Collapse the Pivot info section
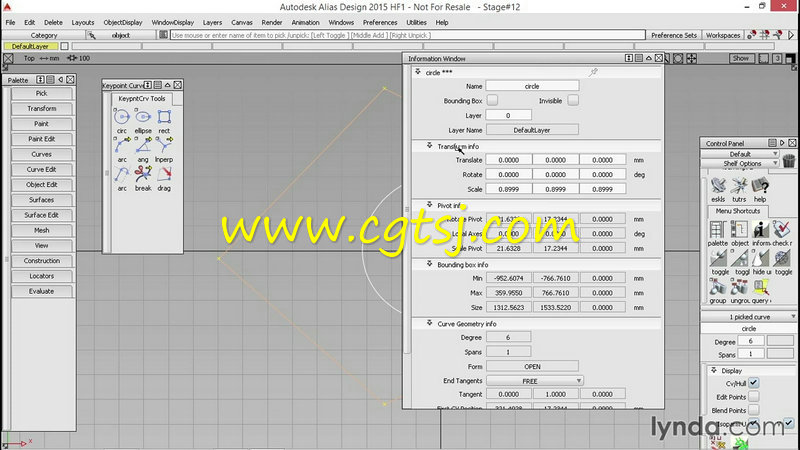Viewport: 800px width, 450px height. click(430, 205)
